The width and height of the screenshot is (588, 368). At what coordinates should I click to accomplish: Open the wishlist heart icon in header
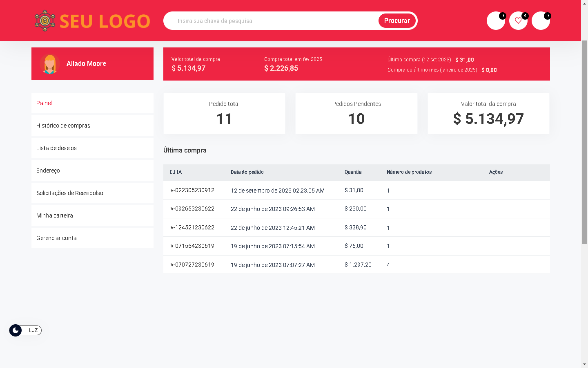click(518, 21)
